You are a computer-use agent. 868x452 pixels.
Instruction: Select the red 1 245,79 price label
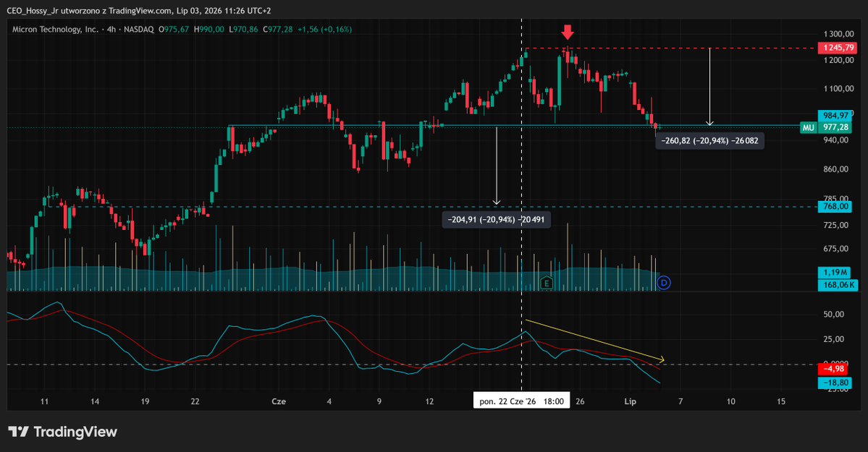[x=838, y=48]
